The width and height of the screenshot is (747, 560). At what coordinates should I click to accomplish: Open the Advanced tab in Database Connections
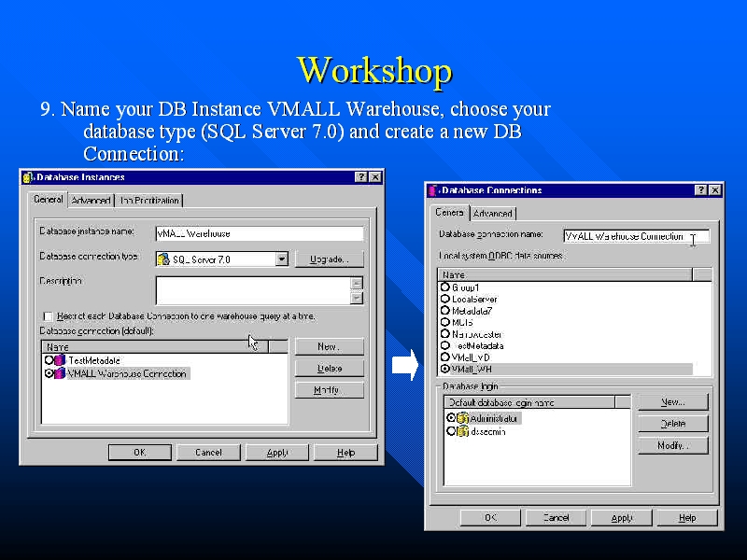pyautogui.click(x=492, y=214)
